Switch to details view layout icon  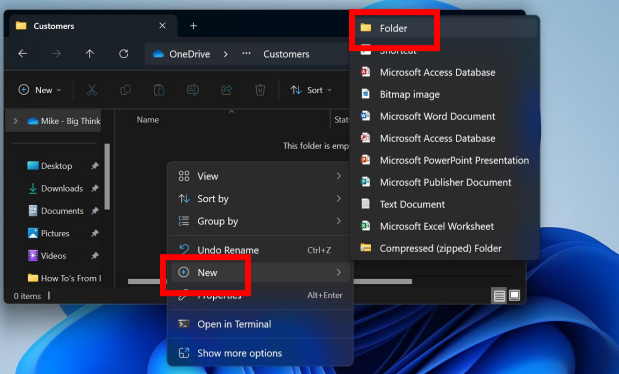point(499,295)
